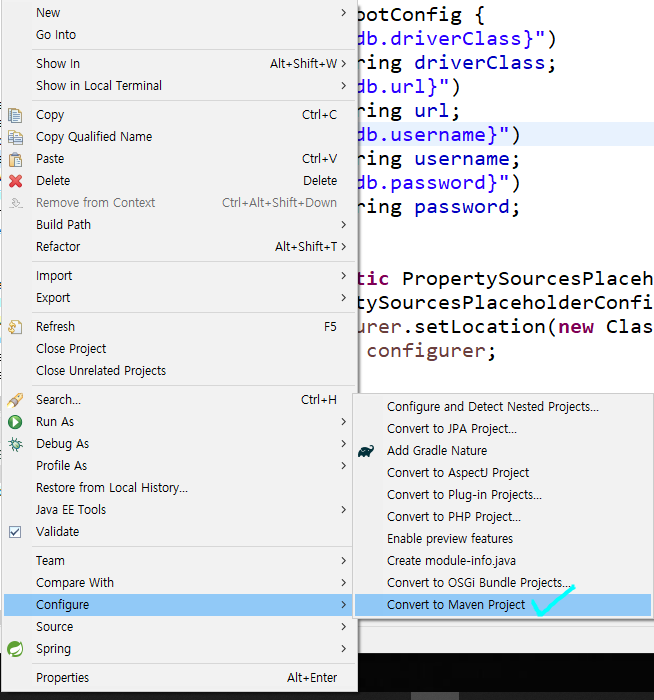The image size is (654, 700).
Task: Click 'password;' field name in editor
Action: [467, 207]
